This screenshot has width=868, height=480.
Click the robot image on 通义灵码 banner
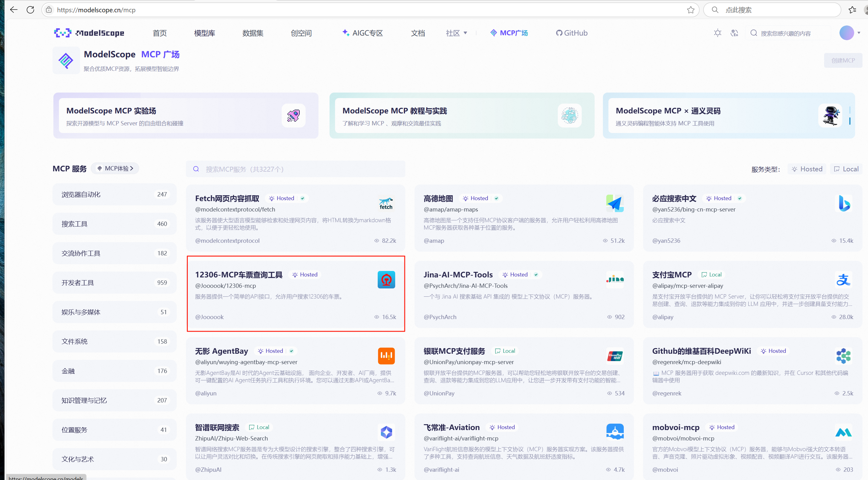[830, 116]
